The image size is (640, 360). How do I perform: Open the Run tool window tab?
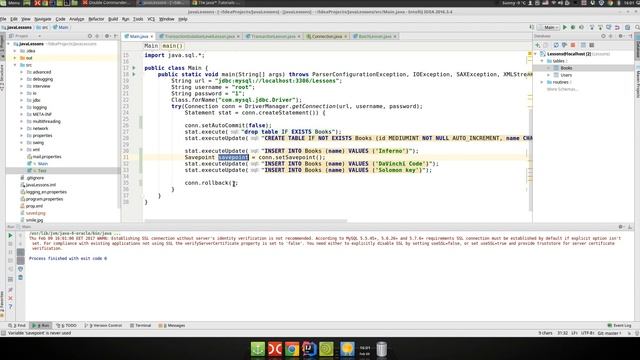point(41,325)
